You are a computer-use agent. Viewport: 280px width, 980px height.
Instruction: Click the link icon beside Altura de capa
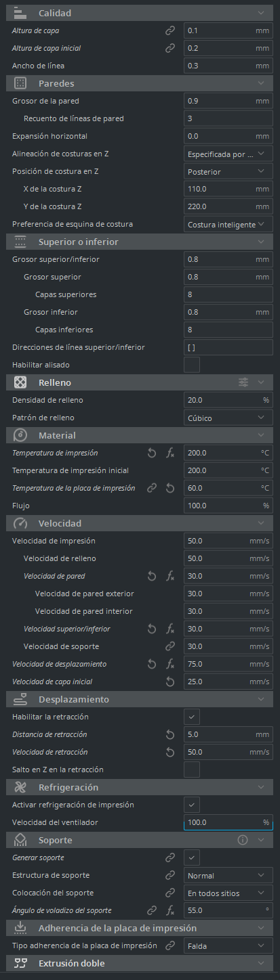[170, 30]
